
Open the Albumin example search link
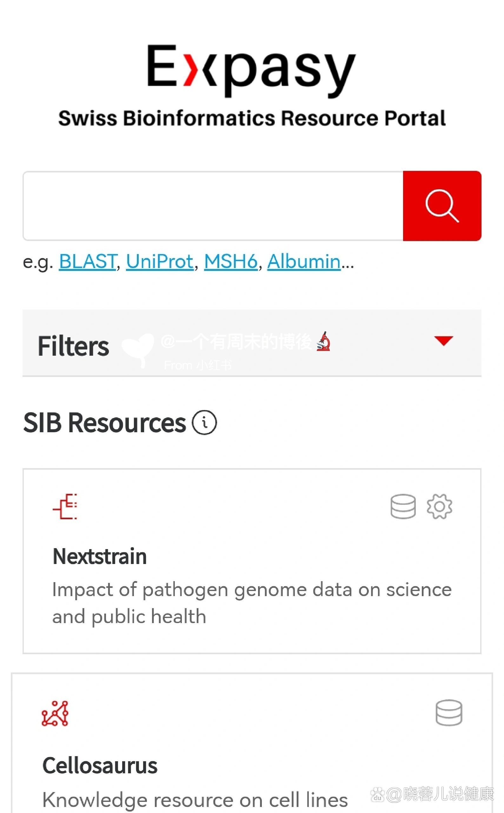point(304,261)
